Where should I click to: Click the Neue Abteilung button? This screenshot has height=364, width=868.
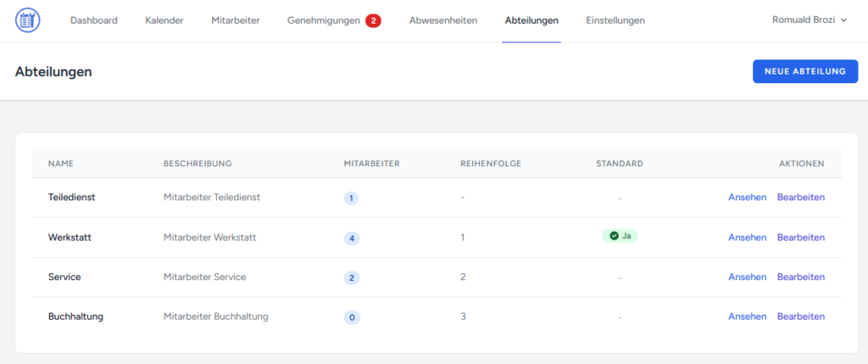(804, 71)
